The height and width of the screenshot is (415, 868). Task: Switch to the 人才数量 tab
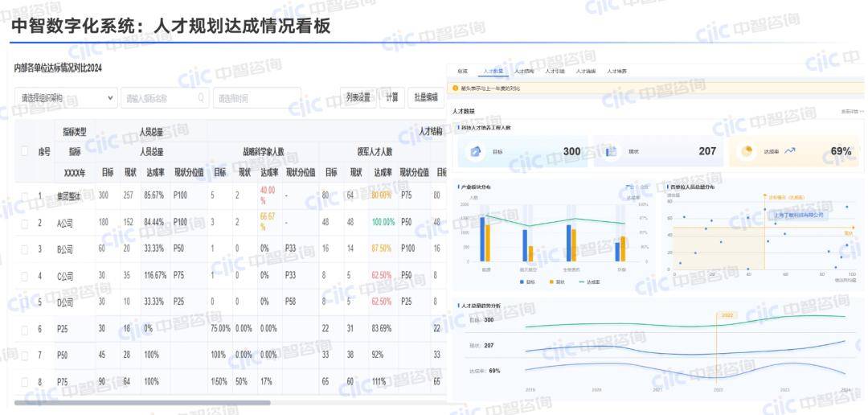click(x=493, y=72)
